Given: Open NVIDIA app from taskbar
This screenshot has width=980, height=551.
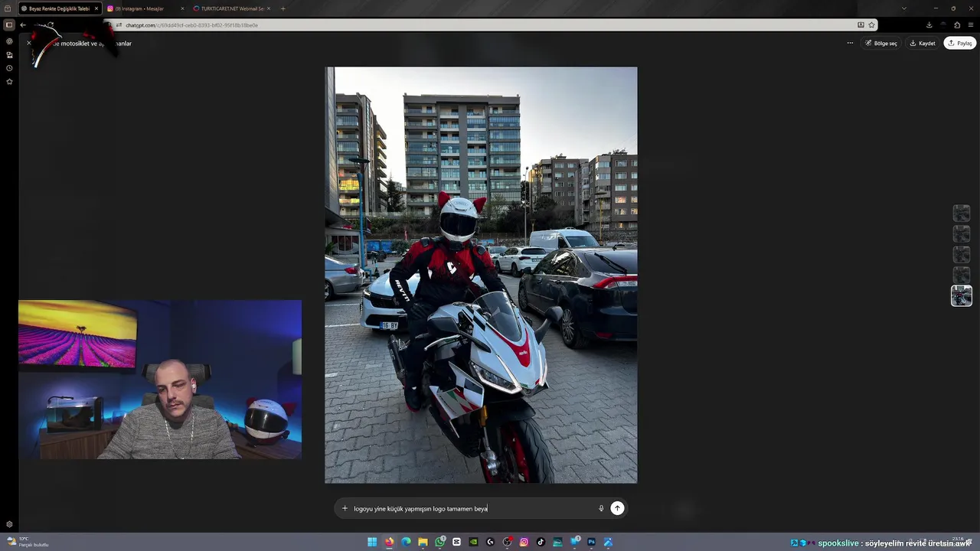Looking at the screenshot, I should point(473,542).
